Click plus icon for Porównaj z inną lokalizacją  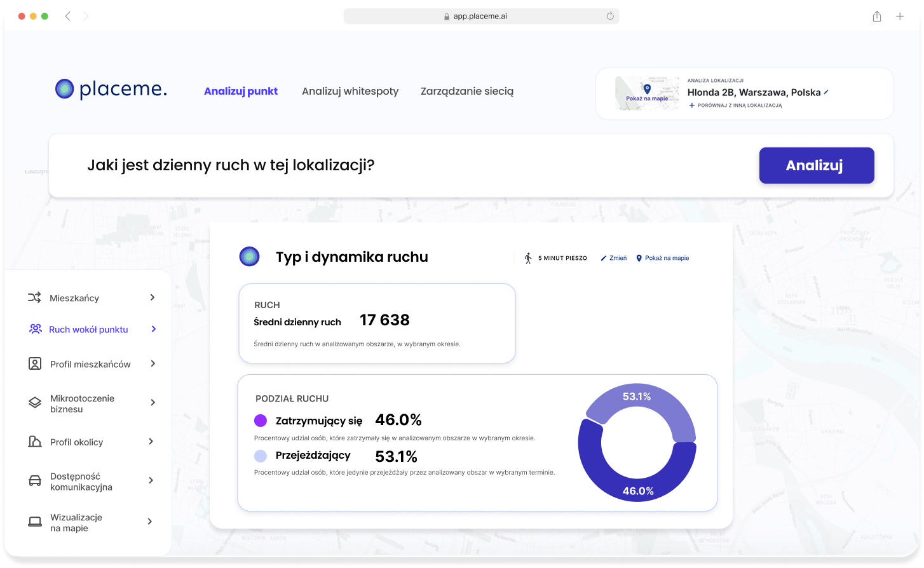[x=692, y=105]
